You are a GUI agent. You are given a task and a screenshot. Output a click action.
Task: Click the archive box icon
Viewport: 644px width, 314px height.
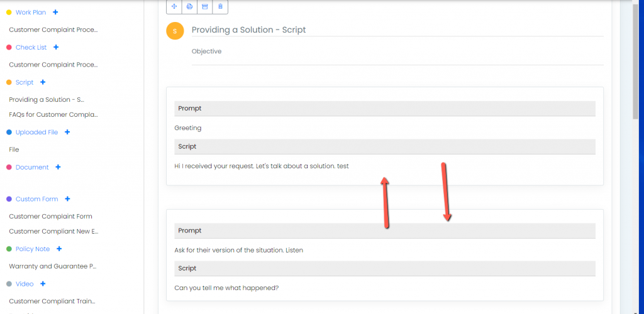tap(204, 6)
